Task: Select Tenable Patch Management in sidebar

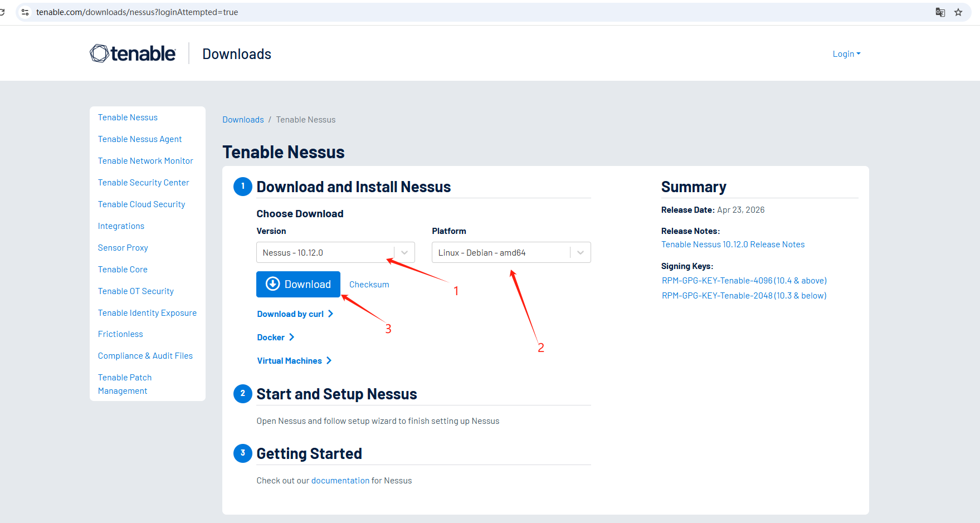Action: pos(125,384)
